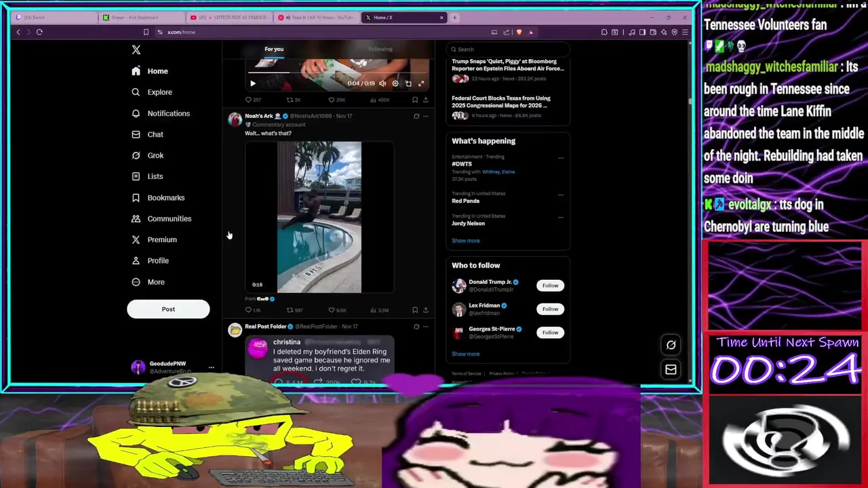Repost Noah's Ark post
868x488 pixels.
pos(294,310)
